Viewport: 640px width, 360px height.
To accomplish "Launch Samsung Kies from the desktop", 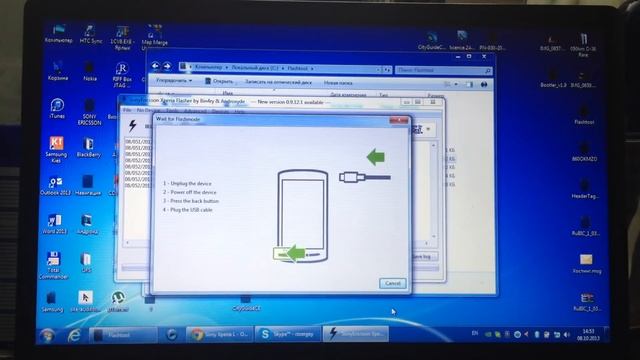I will [56, 149].
